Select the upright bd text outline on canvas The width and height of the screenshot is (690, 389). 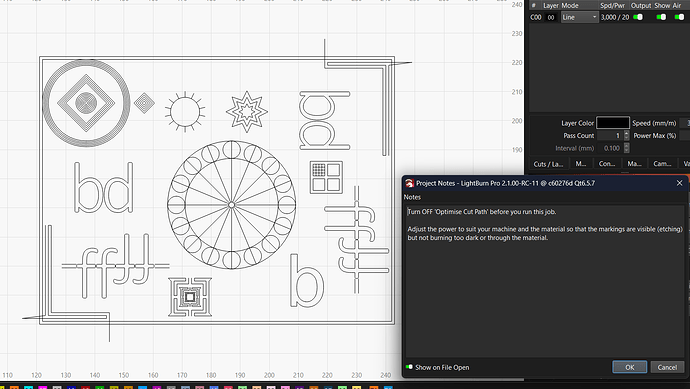(x=103, y=187)
